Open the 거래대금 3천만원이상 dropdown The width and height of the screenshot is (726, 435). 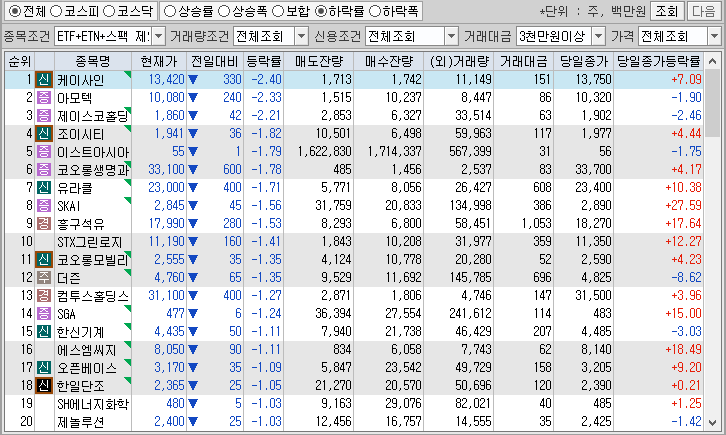click(x=598, y=36)
